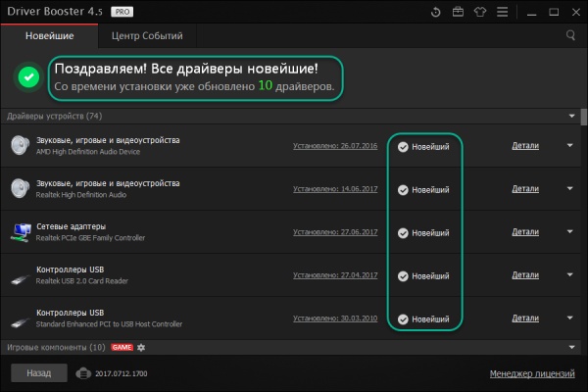Screen dimensions: 588x392
Task: Click the green checkmark status icon
Action: click(x=28, y=77)
